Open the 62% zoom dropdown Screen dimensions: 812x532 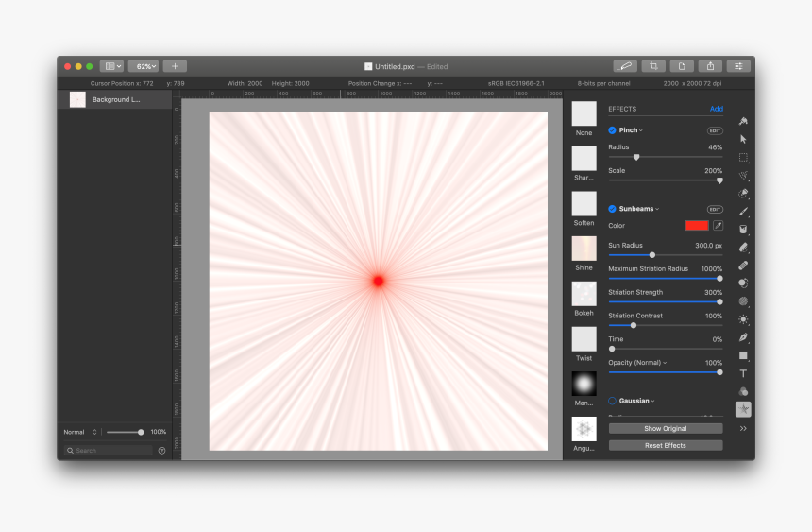tap(144, 66)
